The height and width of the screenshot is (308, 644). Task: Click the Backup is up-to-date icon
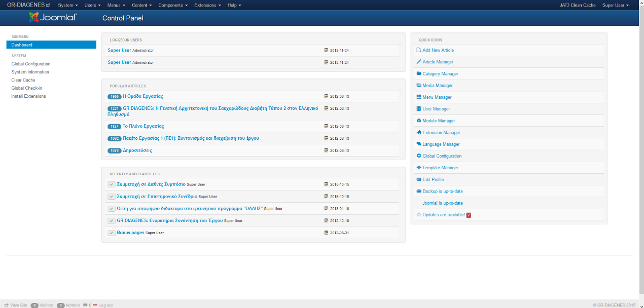point(418,191)
